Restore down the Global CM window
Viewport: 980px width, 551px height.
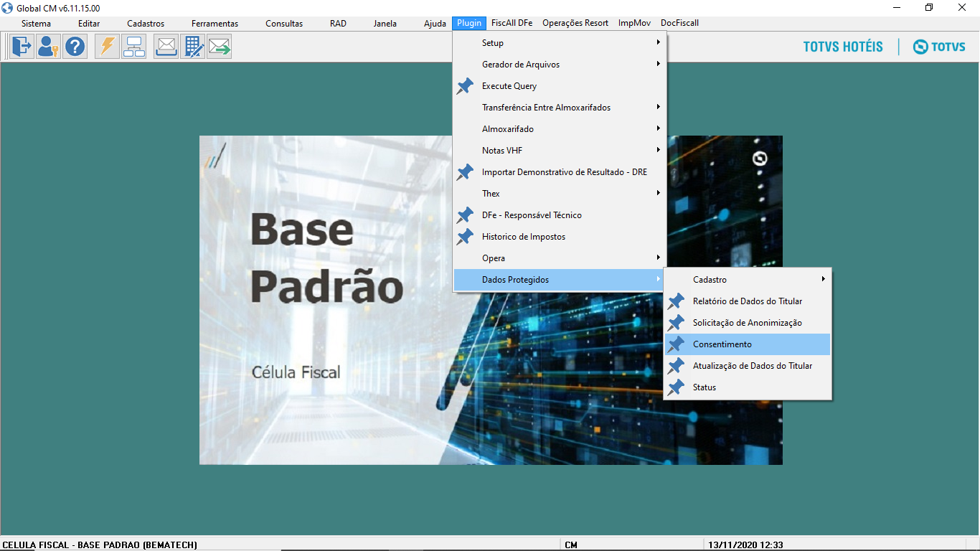[x=929, y=8]
